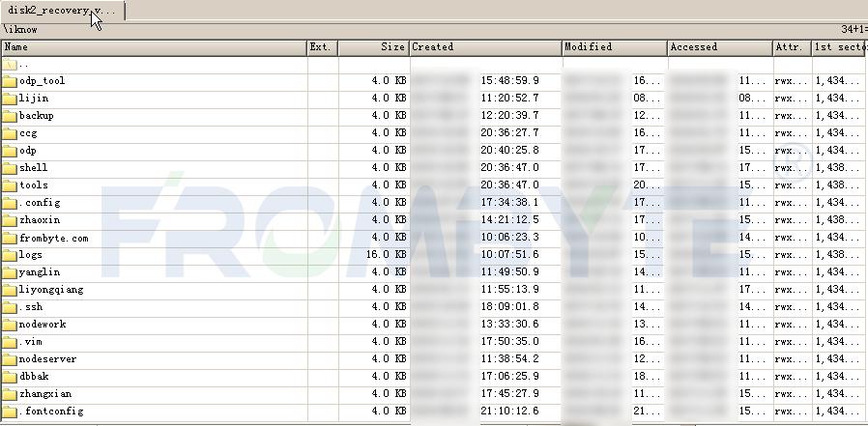
Task: Select the odp folder icon
Action: [10, 151]
